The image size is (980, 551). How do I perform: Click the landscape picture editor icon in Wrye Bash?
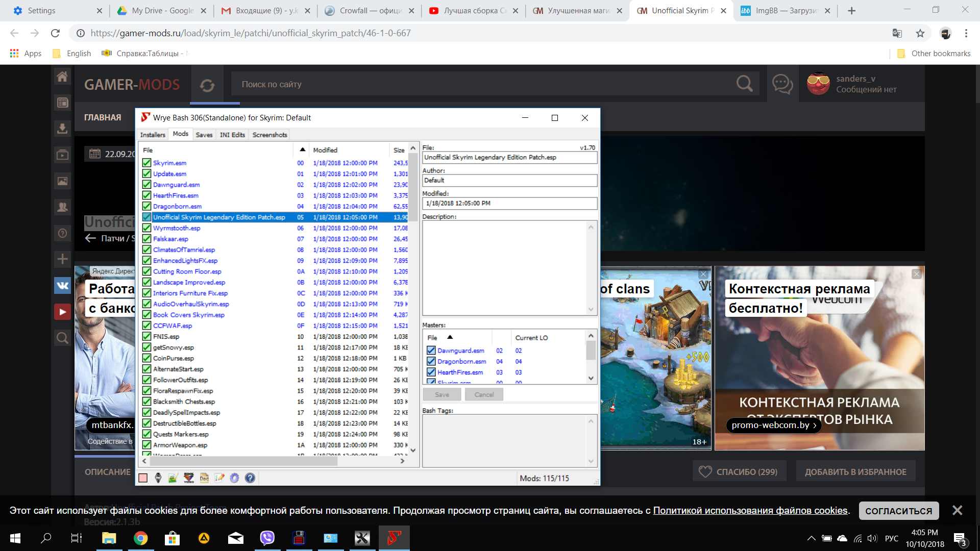(173, 478)
